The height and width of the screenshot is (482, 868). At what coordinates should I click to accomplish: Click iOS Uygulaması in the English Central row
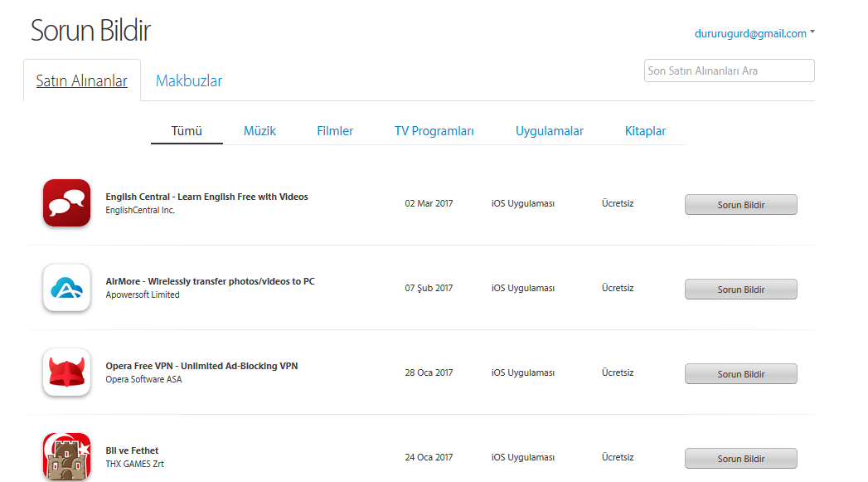(x=523, y=203)
